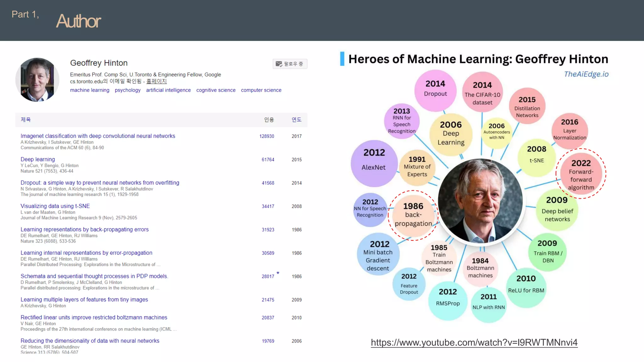Click the 2012 AlexNet bubble
The image size is (644, 362).
(374, 163)
